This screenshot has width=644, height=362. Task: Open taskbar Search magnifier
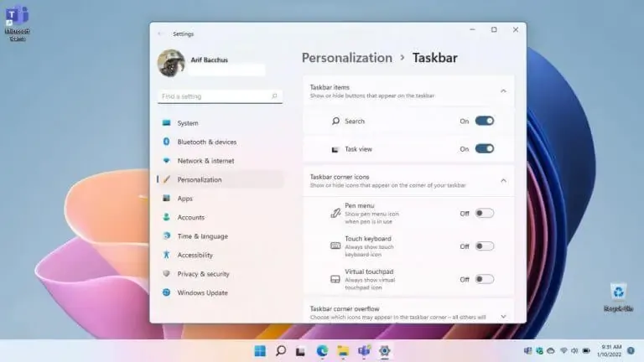coord(281,351)
